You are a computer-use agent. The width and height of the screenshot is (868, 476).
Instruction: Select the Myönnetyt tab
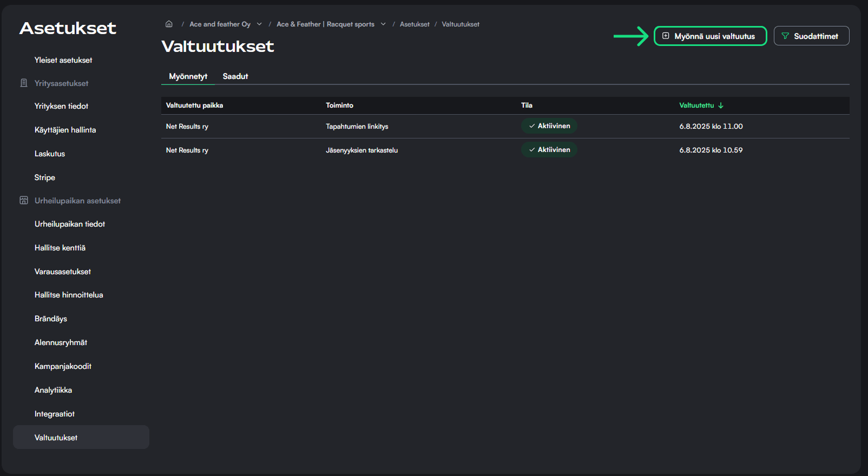click(x=188, y=76)
